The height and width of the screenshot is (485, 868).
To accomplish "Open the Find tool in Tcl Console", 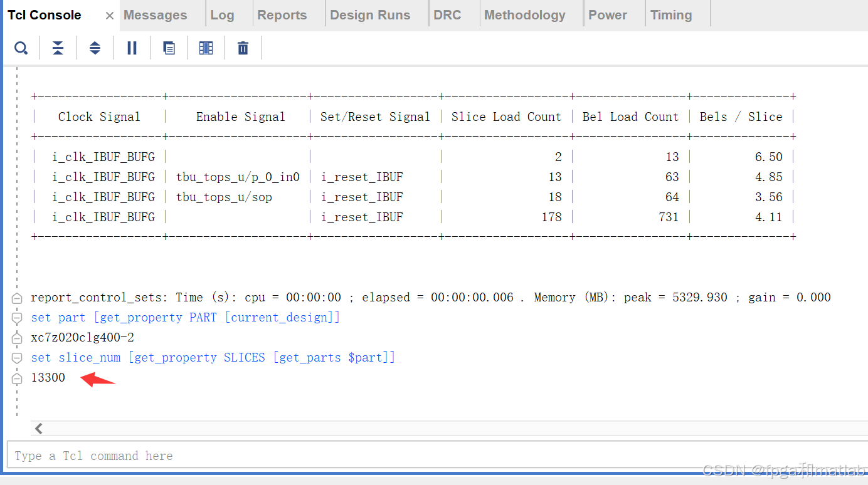I will (21, 48).
